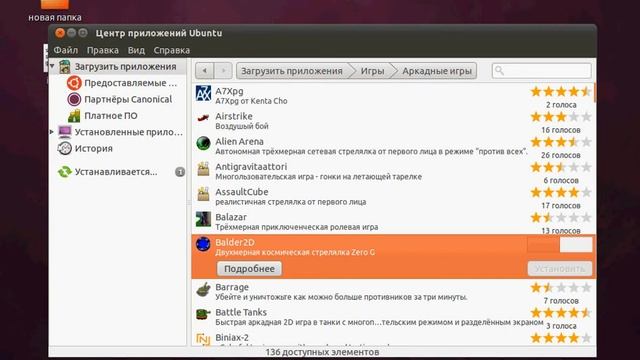Click the Battle Tanks star rating
The height and width of the screenshot is (360, 640).
point(561,313)
